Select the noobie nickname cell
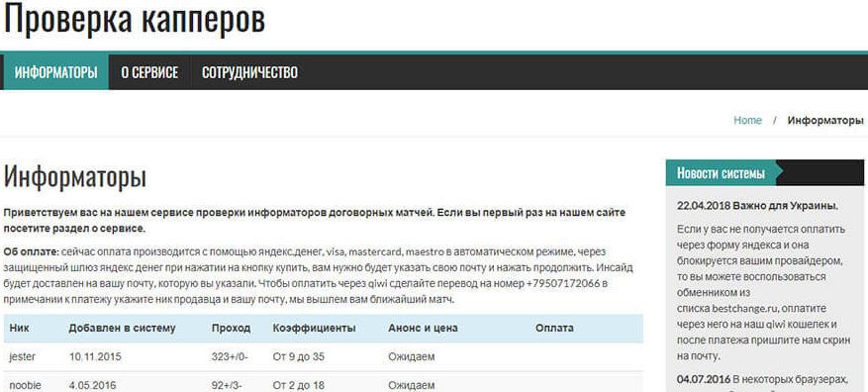This screenshot has height=392, width=868. coord(25,385)
